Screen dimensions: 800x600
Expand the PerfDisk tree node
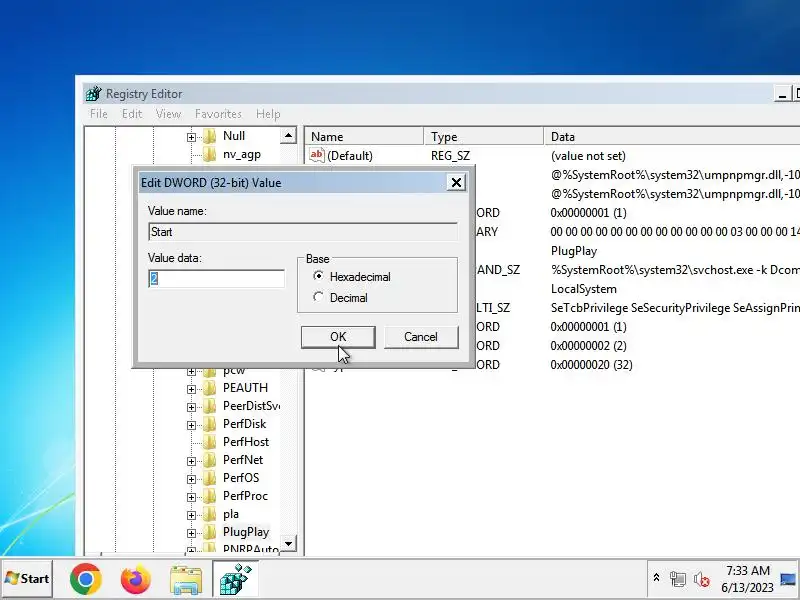pyautogui.click(x=191, y=424)
